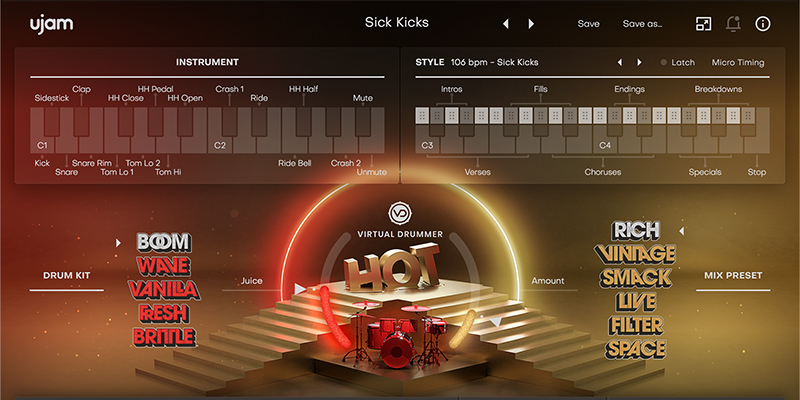Screen dimensions: 800x400
Task: Open the Sick Kicks preset name menu
Action: pos(396,22)
